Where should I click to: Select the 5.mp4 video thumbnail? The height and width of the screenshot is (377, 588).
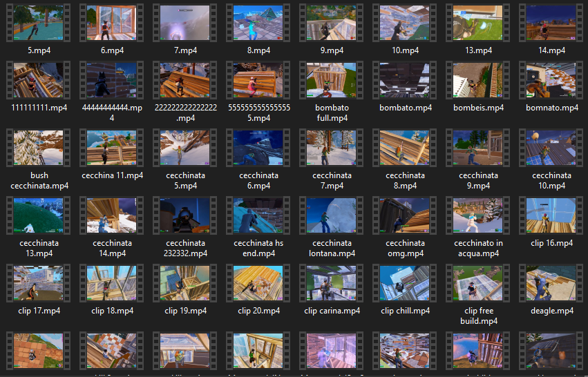[38, 23]
